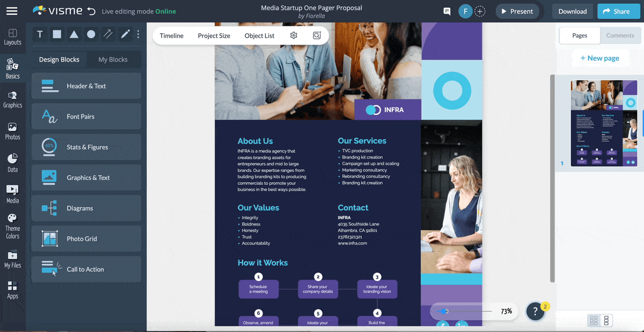Image resolution: width=644 pixels, height=332 pixels.
Task: Click the comments bubble icon near Present
Action: tap(447, 11)
